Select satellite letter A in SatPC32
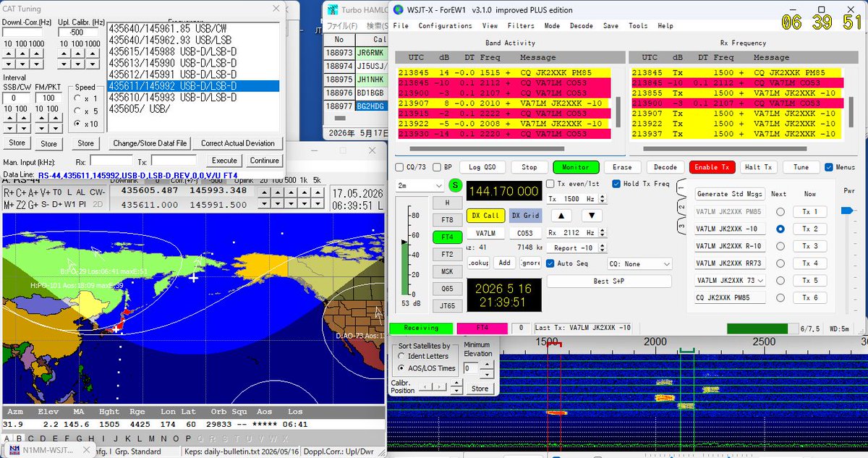This screenshot has height=458, width=868. point(7,439)
